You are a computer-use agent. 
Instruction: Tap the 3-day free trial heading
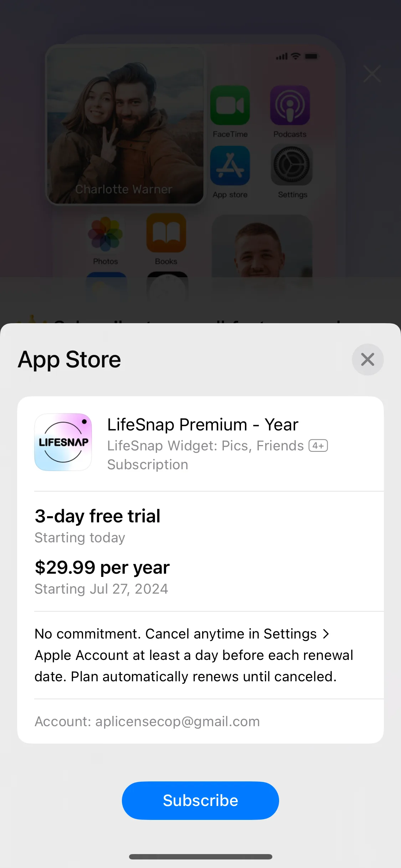pos(98,516)
